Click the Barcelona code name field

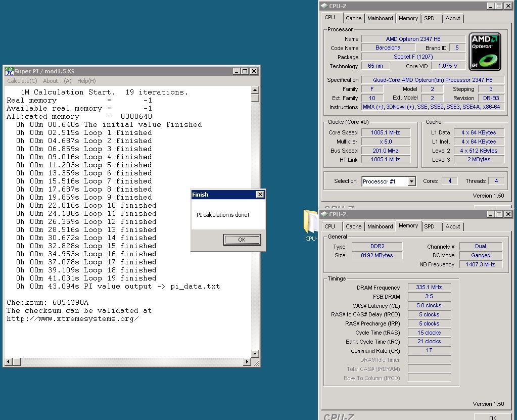[x=388, y=48]
